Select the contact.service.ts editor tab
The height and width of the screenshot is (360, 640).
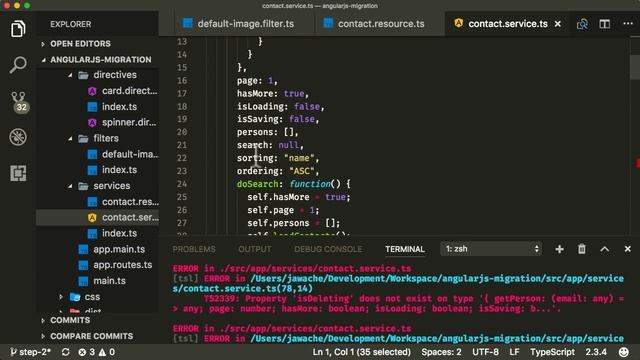click(508, 24)
